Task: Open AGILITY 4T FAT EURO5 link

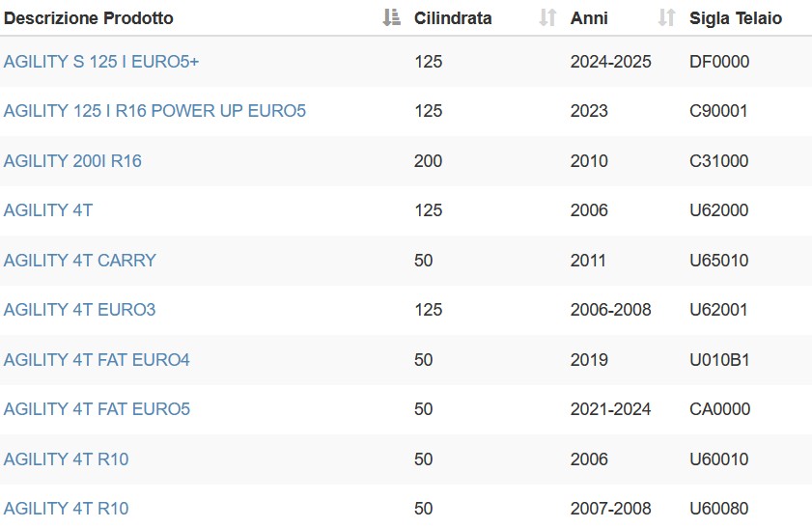Action: [x=97, y=409]
